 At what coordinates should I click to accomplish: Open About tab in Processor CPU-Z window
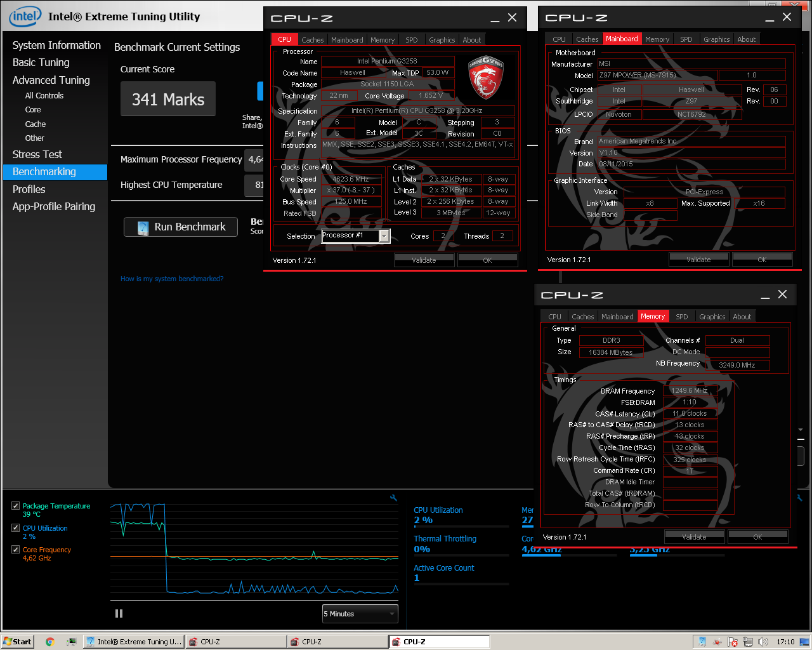(x=471, y=40)
